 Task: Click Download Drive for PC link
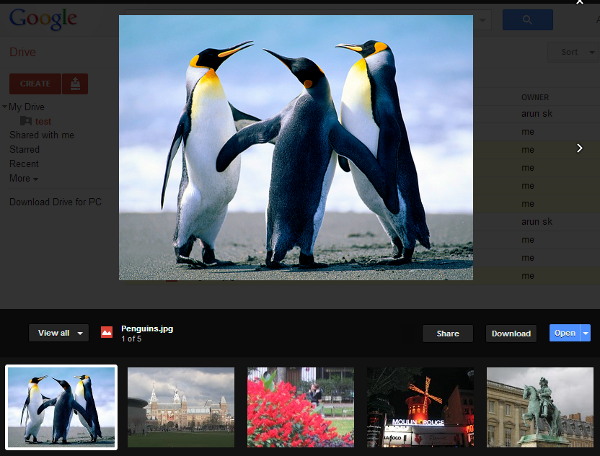55,202
